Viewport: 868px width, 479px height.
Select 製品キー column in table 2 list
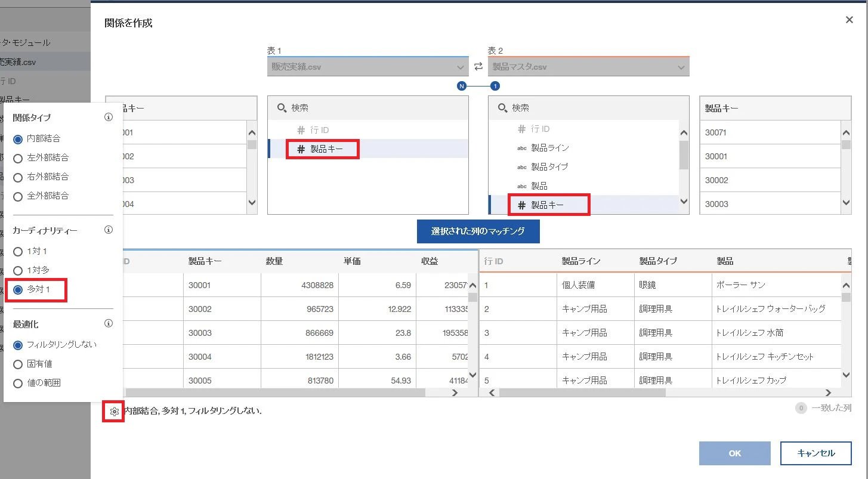[x=584, y=205]
